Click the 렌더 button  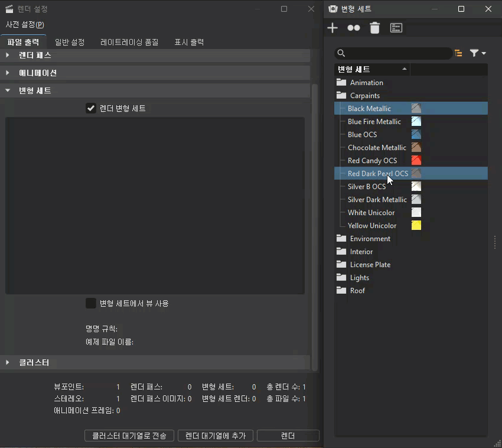288,436
